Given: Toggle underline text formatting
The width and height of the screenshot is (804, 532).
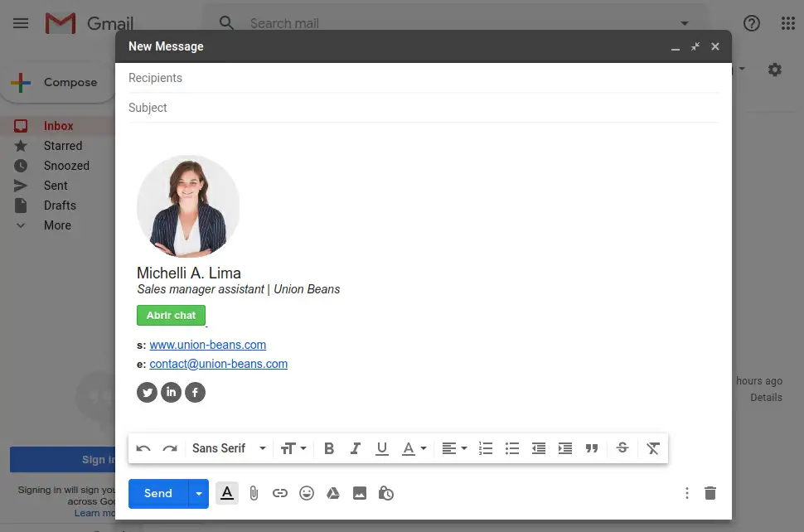Looking at the screenshot, I should coord(382,448).
